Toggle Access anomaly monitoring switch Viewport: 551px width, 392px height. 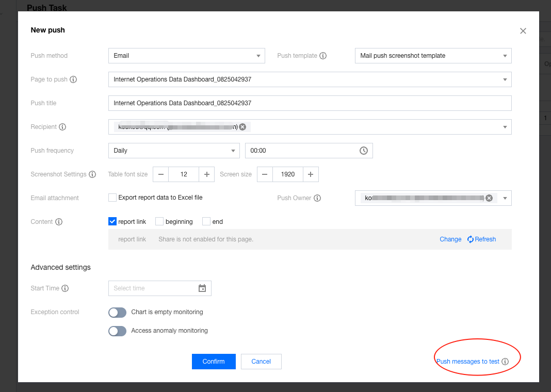click(117, 331)
